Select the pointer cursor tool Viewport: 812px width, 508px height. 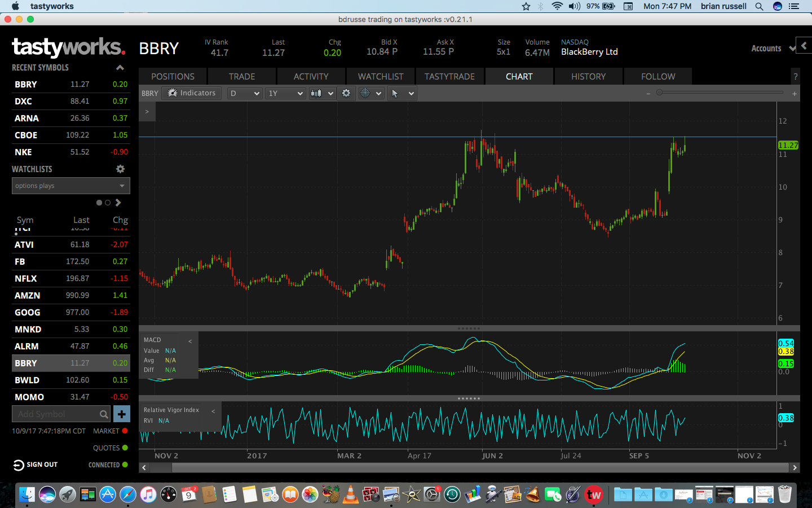pos(395,93)
